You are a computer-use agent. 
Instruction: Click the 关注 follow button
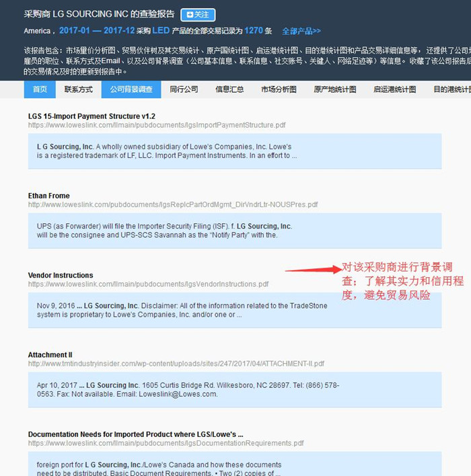[198, 15]
